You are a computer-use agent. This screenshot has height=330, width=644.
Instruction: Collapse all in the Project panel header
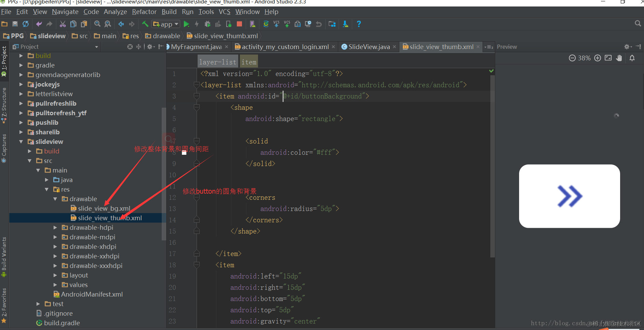139,47
